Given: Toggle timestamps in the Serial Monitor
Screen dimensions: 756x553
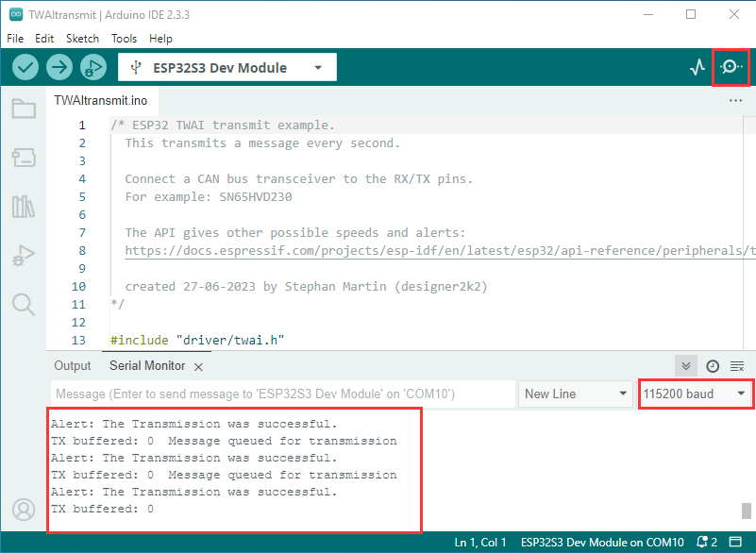Looking at the screenshot, I should [x=713, y=366].
